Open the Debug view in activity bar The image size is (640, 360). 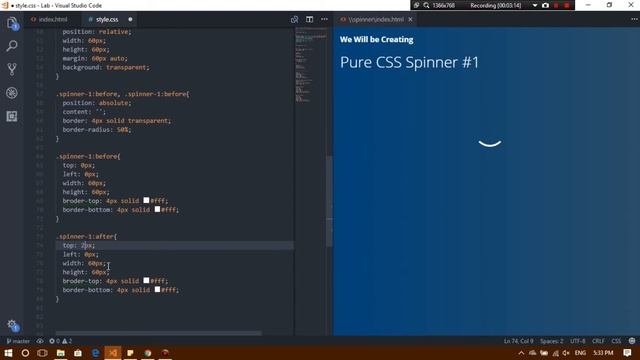[12, 93]
